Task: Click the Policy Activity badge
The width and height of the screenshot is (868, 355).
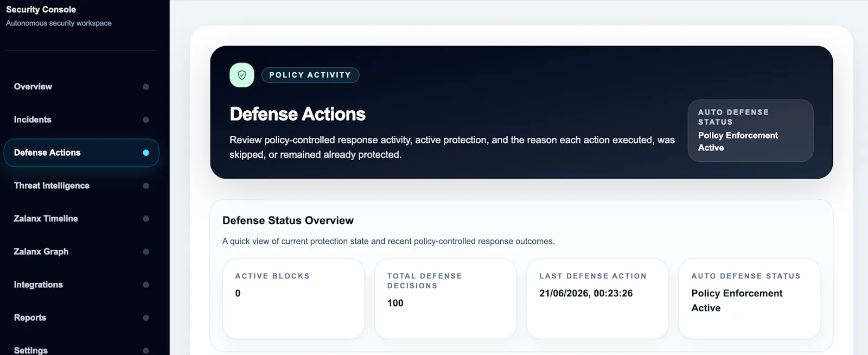Action: pyautogui.click(x=310, y=75)
